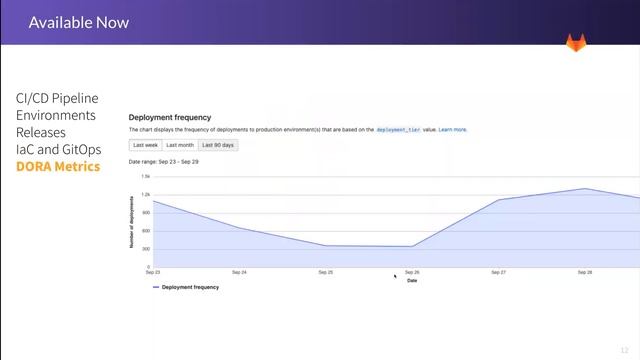Click the Environments list item
Screen dimensions: 640x360
pos(56,115)
